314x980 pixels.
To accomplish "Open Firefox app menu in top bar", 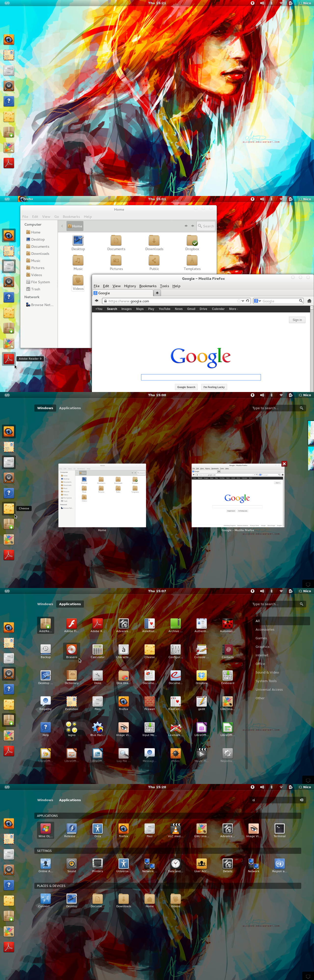I will tap(26, 199).
